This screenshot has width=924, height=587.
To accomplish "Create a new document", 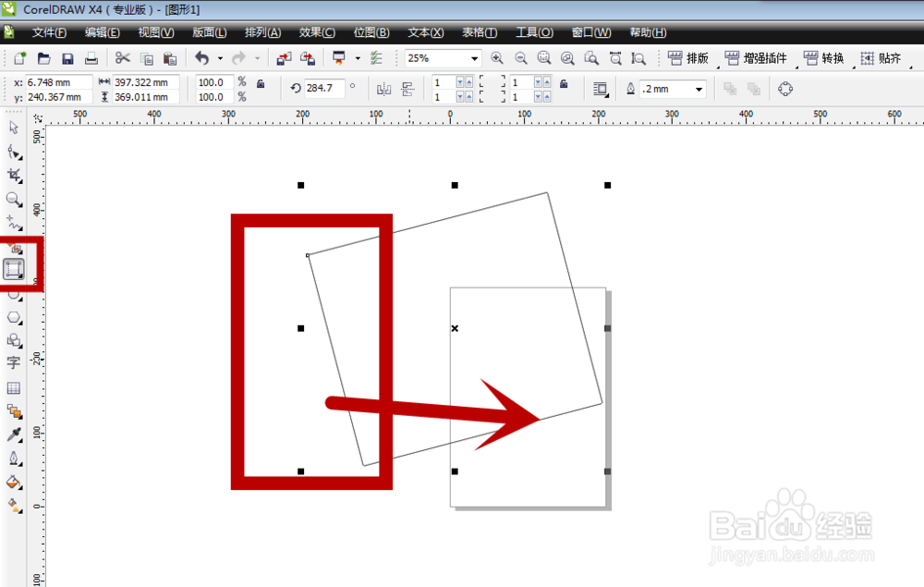I will pos(20,58).
